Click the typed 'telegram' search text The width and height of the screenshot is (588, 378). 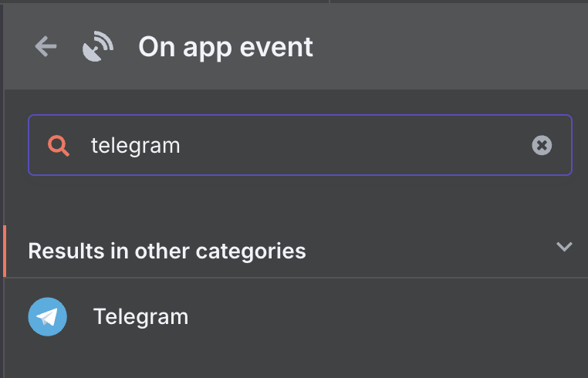135,145
